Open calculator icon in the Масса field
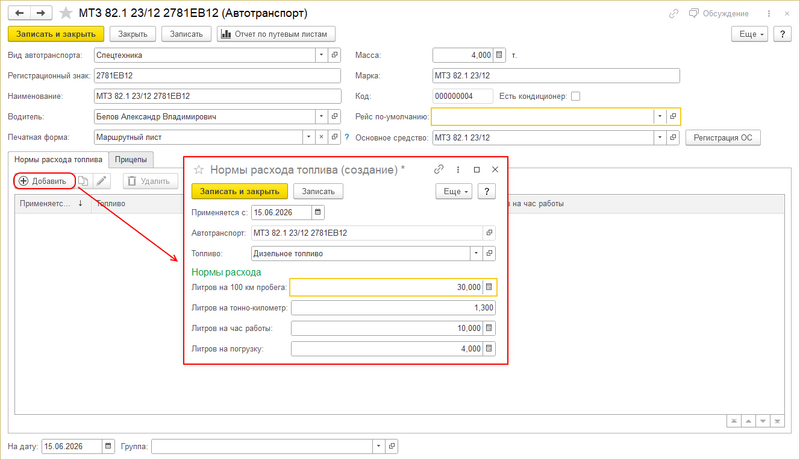 pos(499,55)
